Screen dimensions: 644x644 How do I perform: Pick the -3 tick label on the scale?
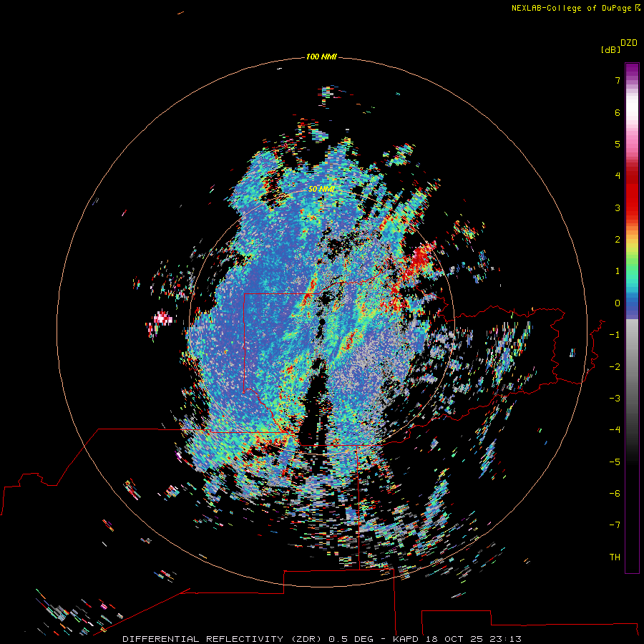pyautogui.click(x=615, y=399)
